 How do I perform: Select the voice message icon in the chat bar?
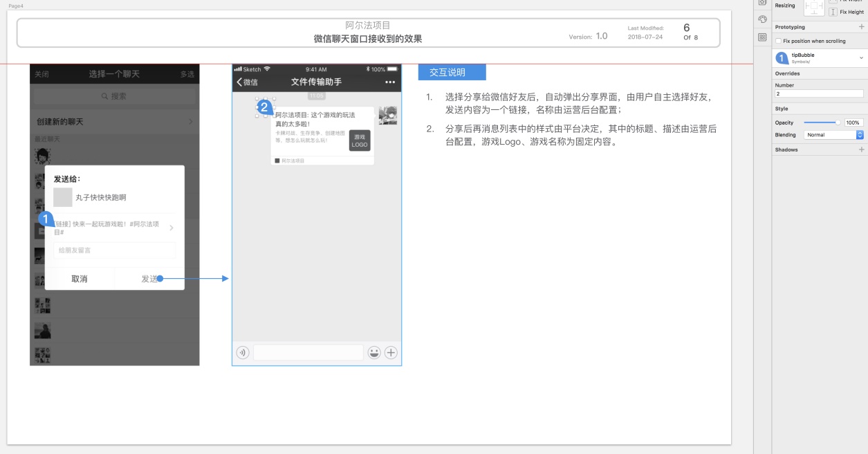point(241,352)
